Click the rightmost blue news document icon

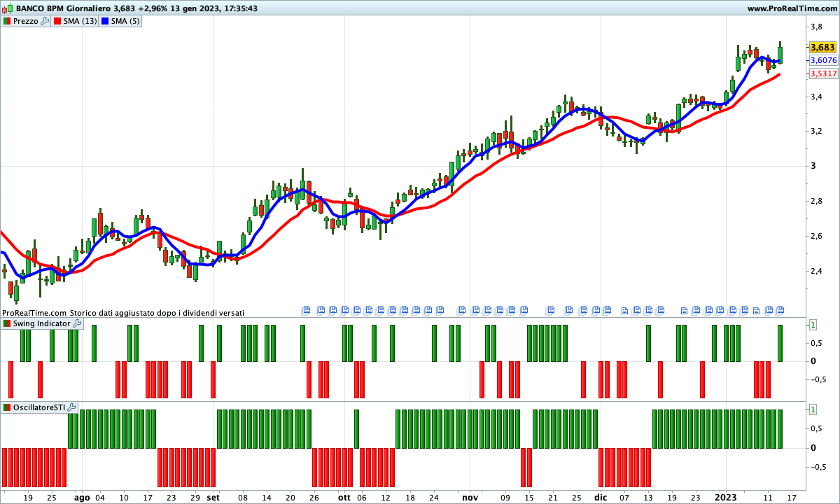pyautogui.click(x=780, y=310)
